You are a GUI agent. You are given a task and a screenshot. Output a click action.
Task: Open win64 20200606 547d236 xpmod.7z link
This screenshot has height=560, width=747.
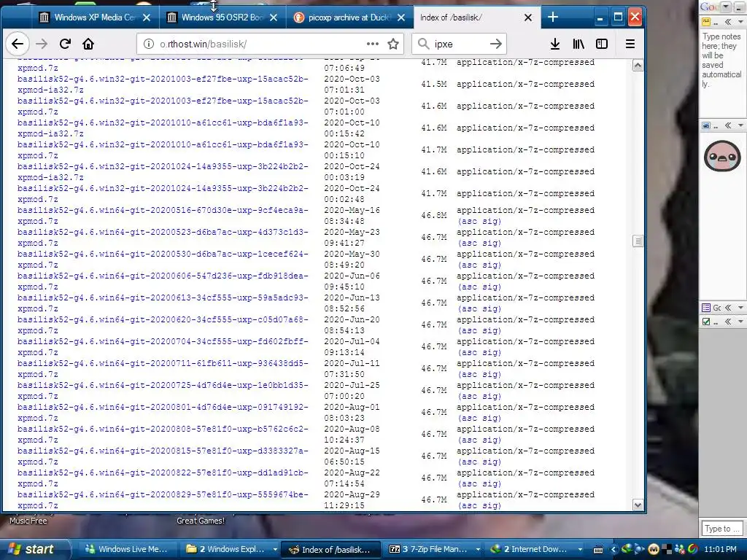pyautogui.click(x=163, y=281)
